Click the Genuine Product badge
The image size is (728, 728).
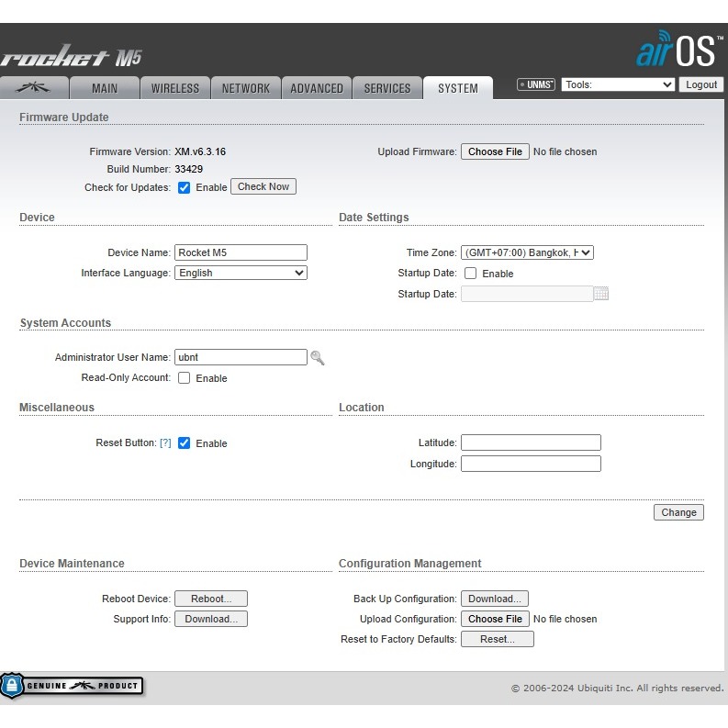pos(72,685)
